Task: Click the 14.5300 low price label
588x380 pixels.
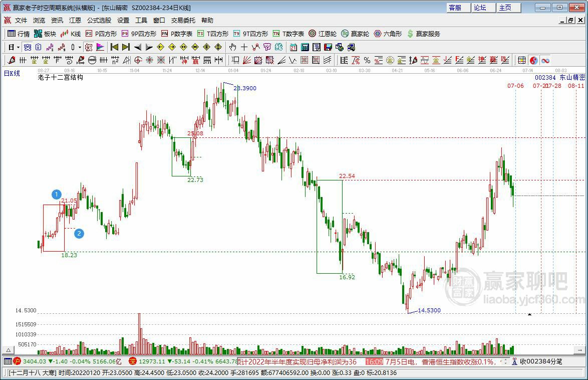Action: (429, 310)
